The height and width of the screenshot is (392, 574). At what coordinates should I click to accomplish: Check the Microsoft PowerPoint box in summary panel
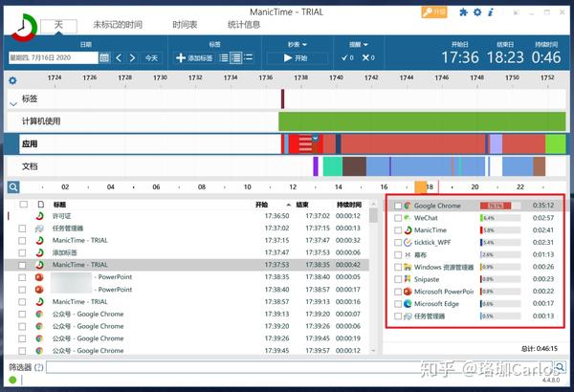(398, 292)
